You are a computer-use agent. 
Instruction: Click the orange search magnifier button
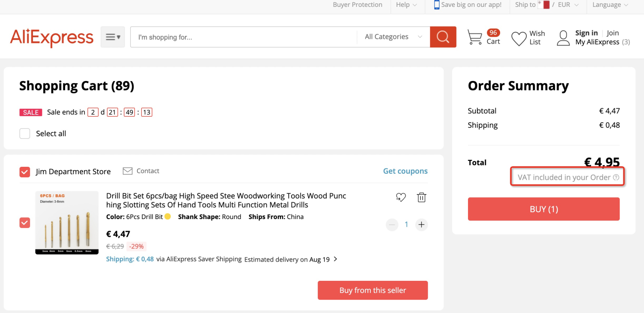443,37
